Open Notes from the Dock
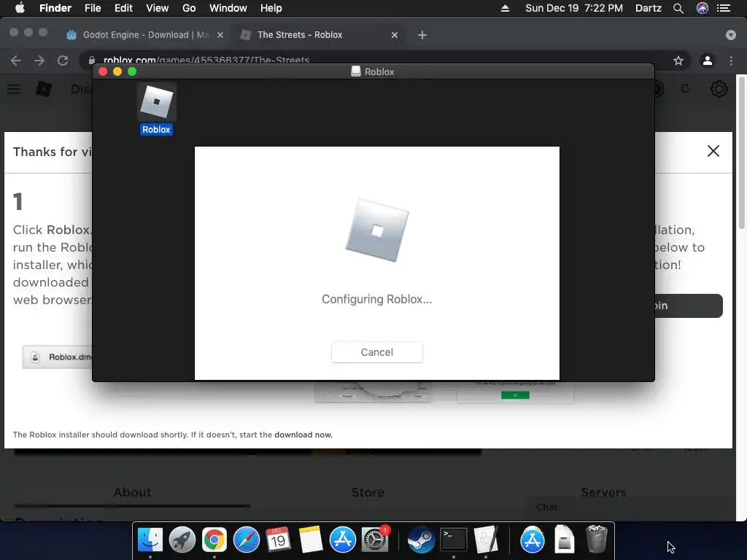 (311, 540)
